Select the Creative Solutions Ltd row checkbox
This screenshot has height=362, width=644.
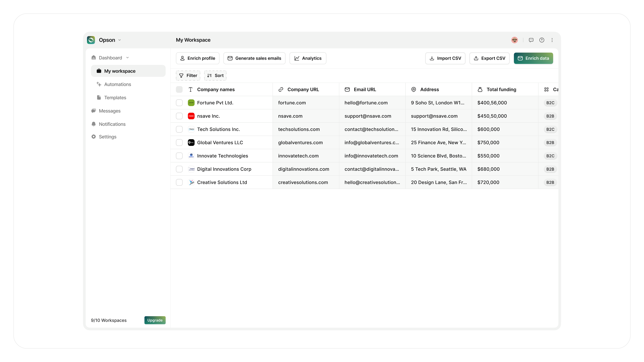click(179, 182)
